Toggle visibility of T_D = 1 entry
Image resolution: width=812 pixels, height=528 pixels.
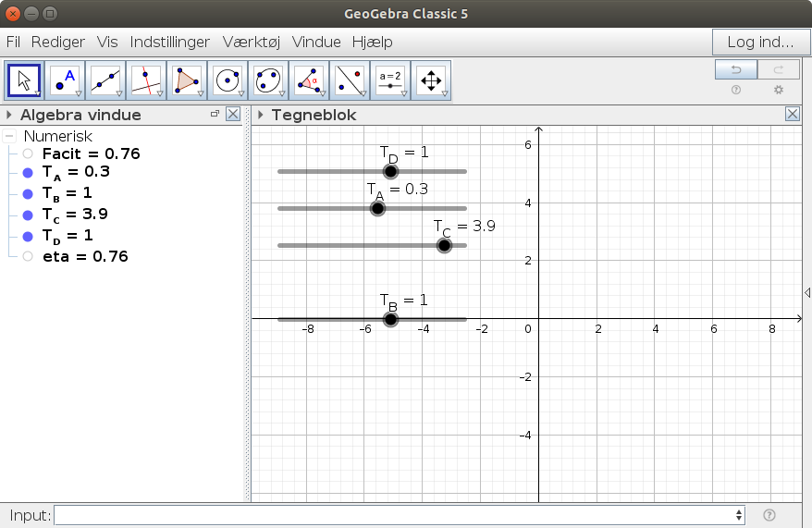(28, 237)
